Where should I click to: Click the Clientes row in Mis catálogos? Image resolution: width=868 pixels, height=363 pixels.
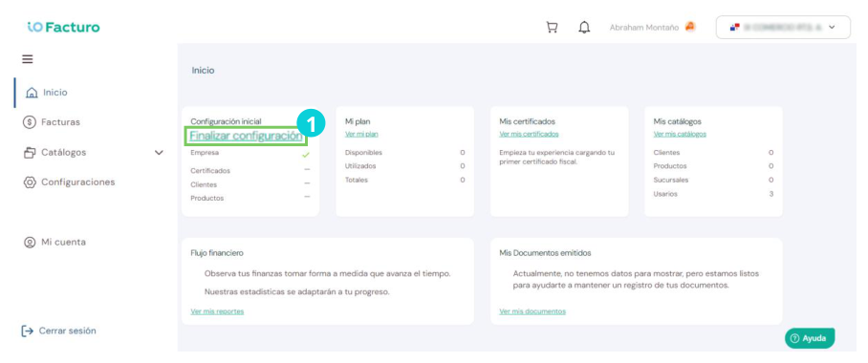713,153
